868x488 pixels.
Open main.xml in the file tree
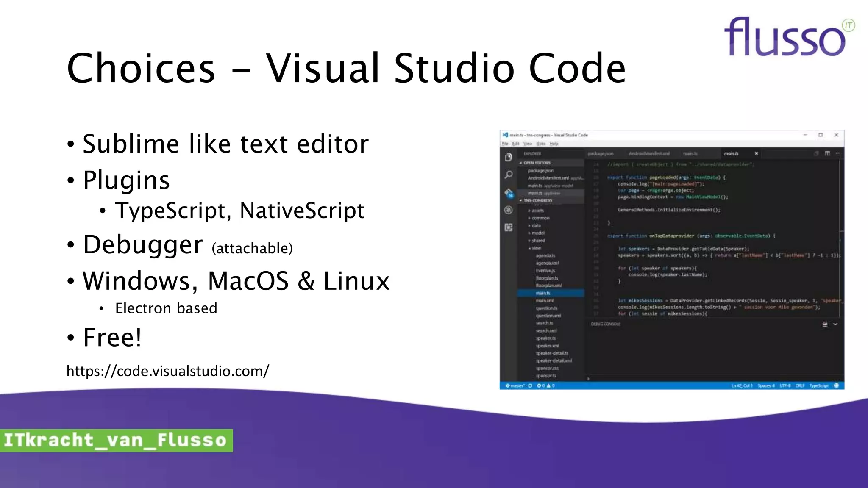(545, 301)
